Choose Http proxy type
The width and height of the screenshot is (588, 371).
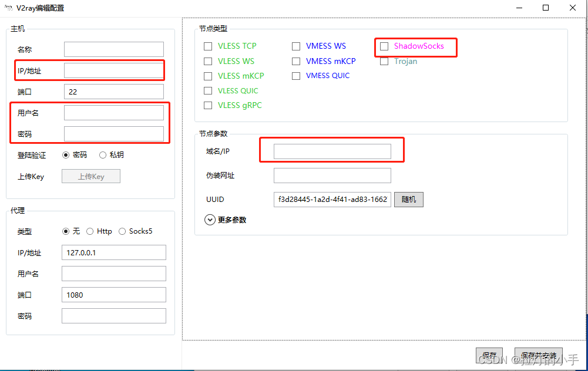(90, 231)
